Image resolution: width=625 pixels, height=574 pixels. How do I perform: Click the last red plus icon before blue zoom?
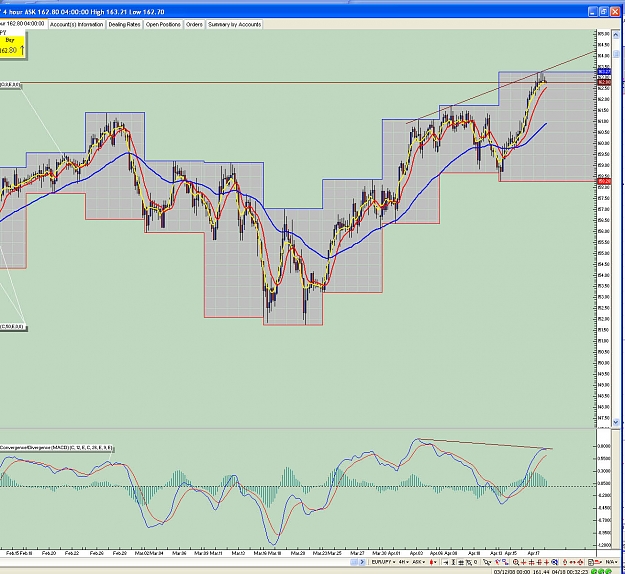coord(546,562)
